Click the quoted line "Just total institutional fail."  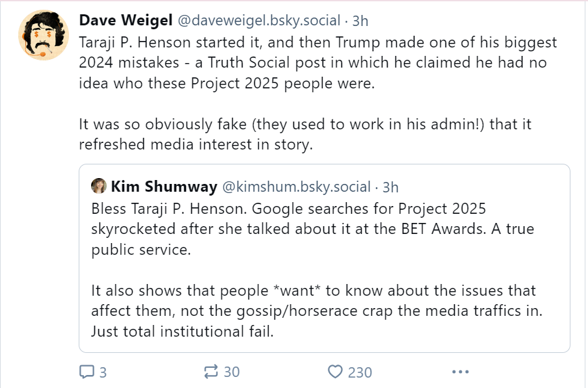182,331
